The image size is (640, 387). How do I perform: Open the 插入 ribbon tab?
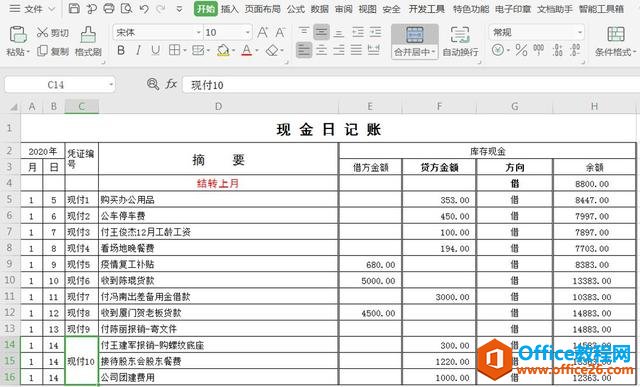[x=229, y=9]
